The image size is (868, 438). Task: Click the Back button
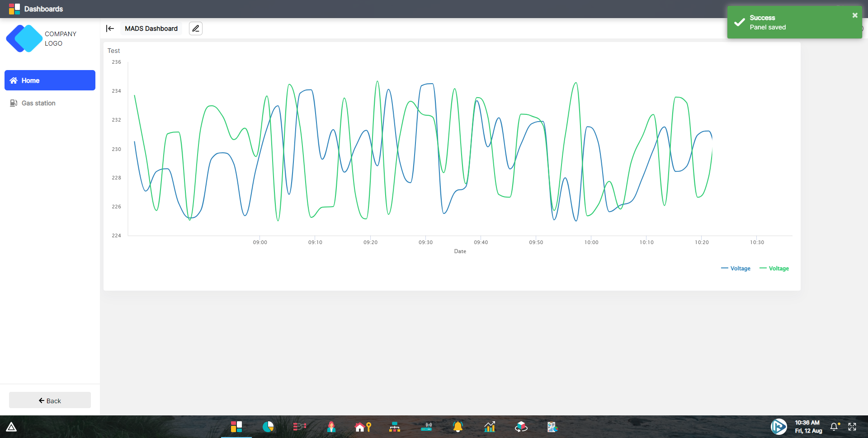(x=50, y=400)
